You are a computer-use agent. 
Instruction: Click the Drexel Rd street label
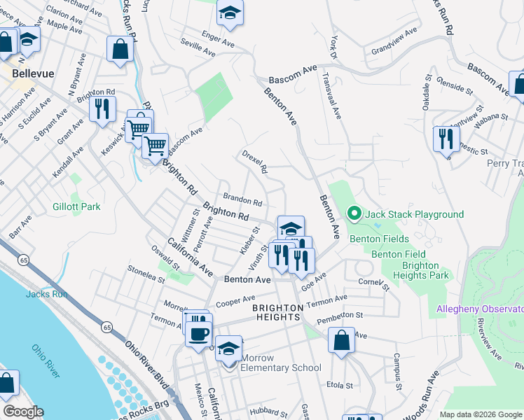click(255, 162)
